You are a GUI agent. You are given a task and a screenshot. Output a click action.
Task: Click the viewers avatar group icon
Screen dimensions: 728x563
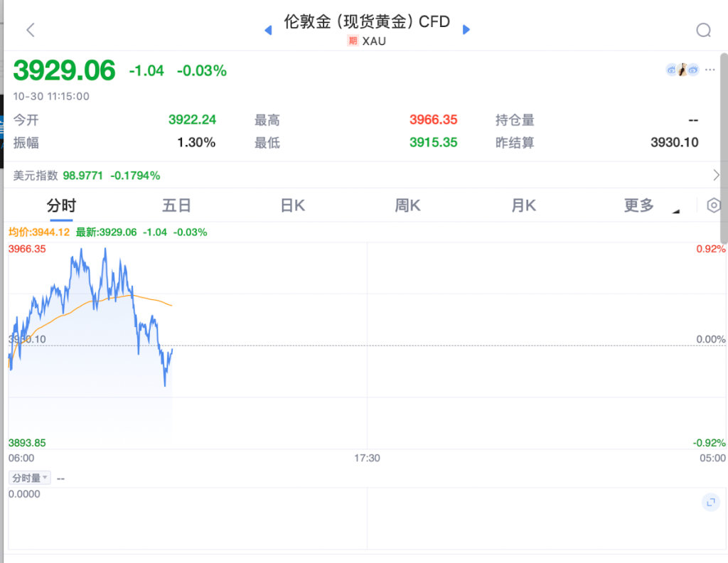tap(682, 70)
